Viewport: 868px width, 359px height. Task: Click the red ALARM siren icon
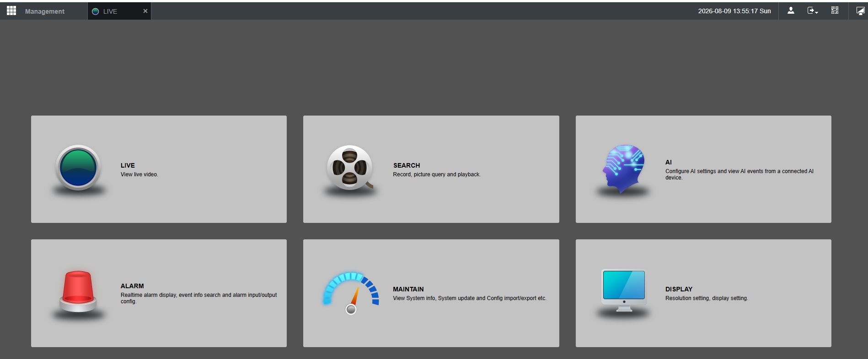click(78, 291)
